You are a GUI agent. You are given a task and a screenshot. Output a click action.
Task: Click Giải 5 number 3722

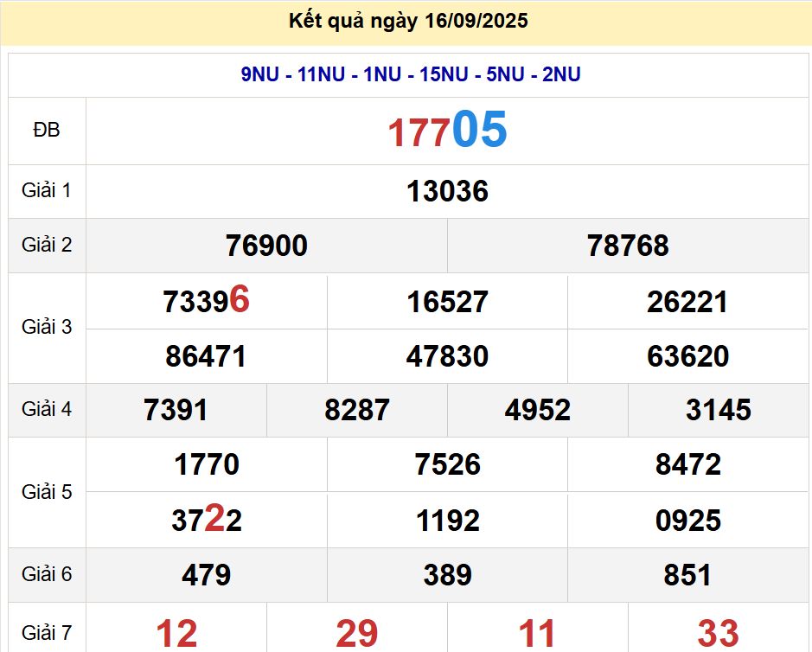click(x=206, y=521)
